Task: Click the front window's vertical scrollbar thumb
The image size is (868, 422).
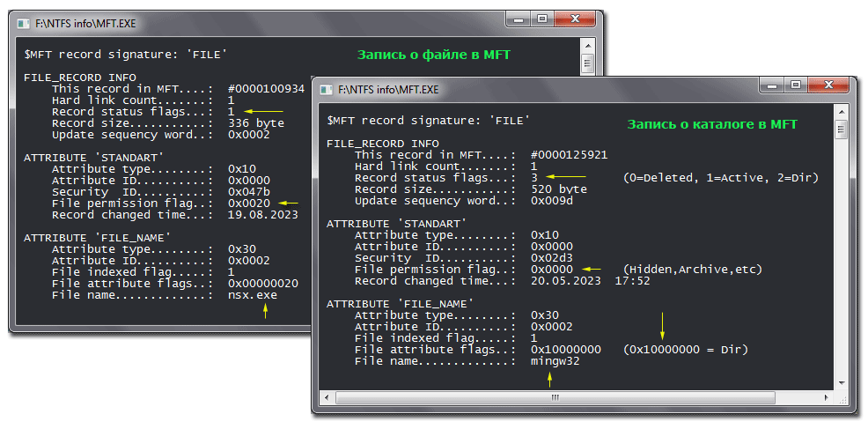Action: (841, 130)
